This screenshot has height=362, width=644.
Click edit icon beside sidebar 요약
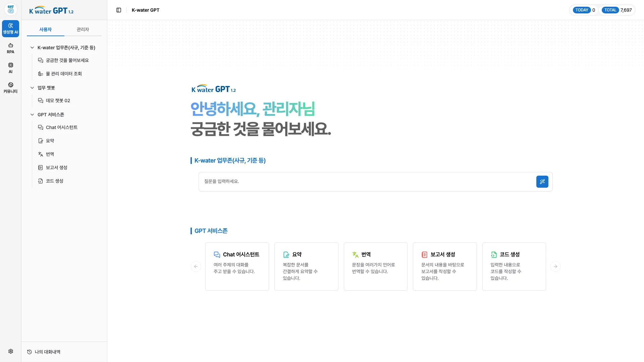[41, 141]
